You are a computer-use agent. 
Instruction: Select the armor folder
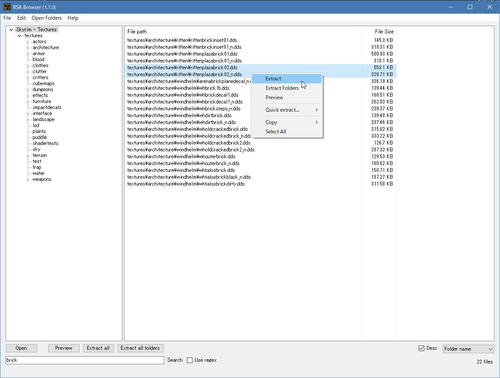(x=39, y=54)
